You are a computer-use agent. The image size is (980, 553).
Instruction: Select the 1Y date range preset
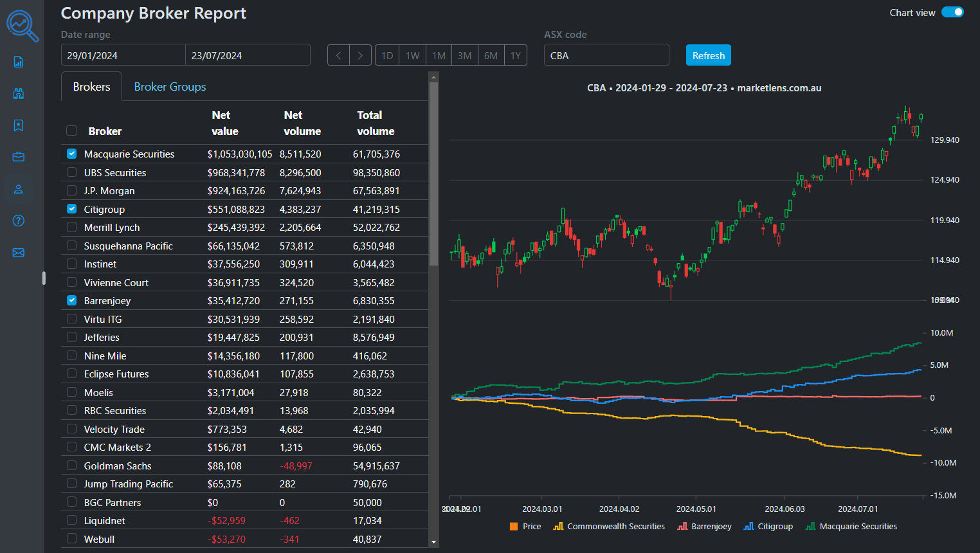pyautogui.click(x=516, y=55)
